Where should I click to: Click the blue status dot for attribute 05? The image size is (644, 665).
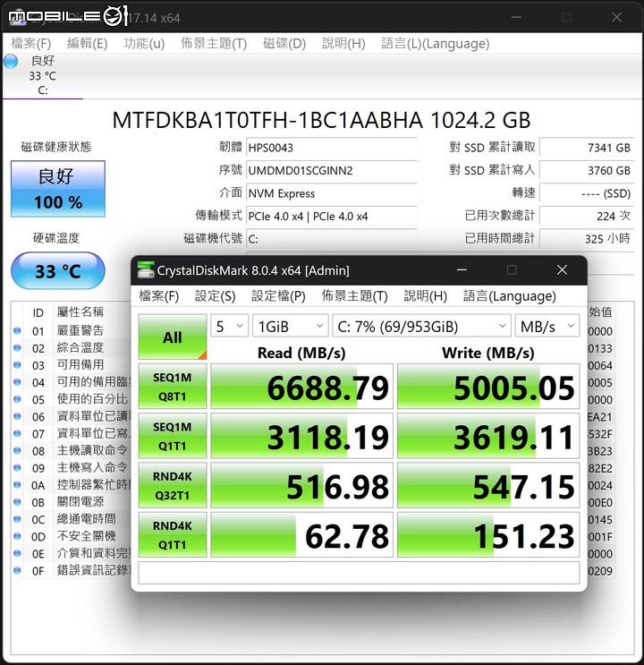tap(17, 399)
